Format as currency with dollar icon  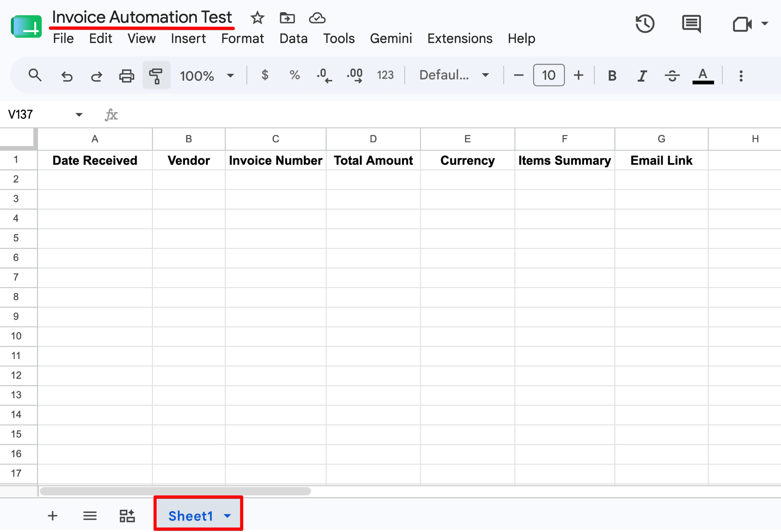pos(265,75)
